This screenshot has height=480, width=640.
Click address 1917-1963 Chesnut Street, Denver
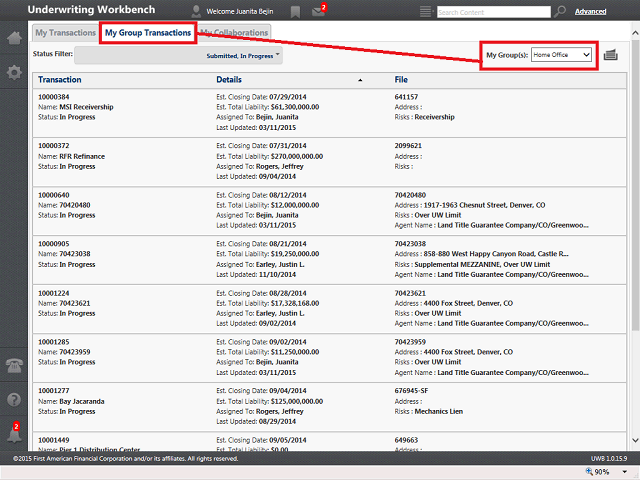[484, 205]
